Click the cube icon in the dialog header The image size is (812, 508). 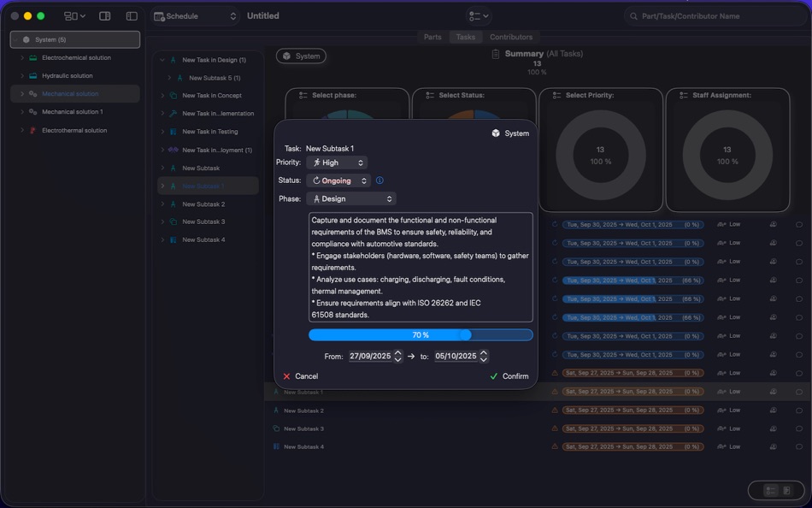pyautogui.click(x=496, y=133)
